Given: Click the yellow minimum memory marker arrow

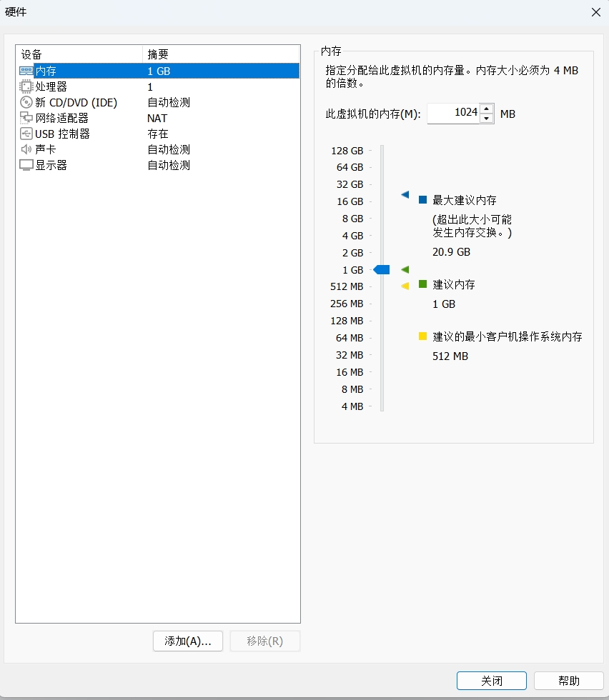Looking at the screenshot, I should click(405, 286).
